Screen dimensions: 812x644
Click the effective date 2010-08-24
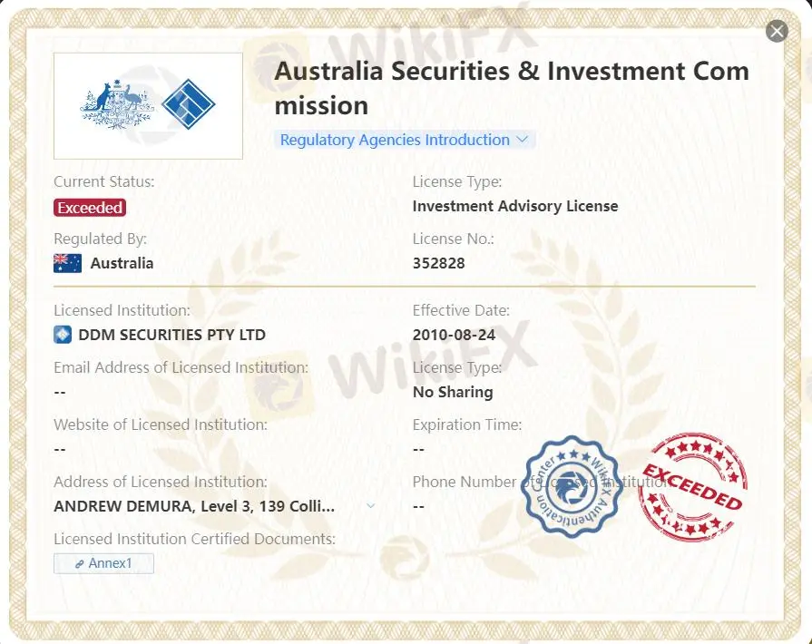point(454,335)
